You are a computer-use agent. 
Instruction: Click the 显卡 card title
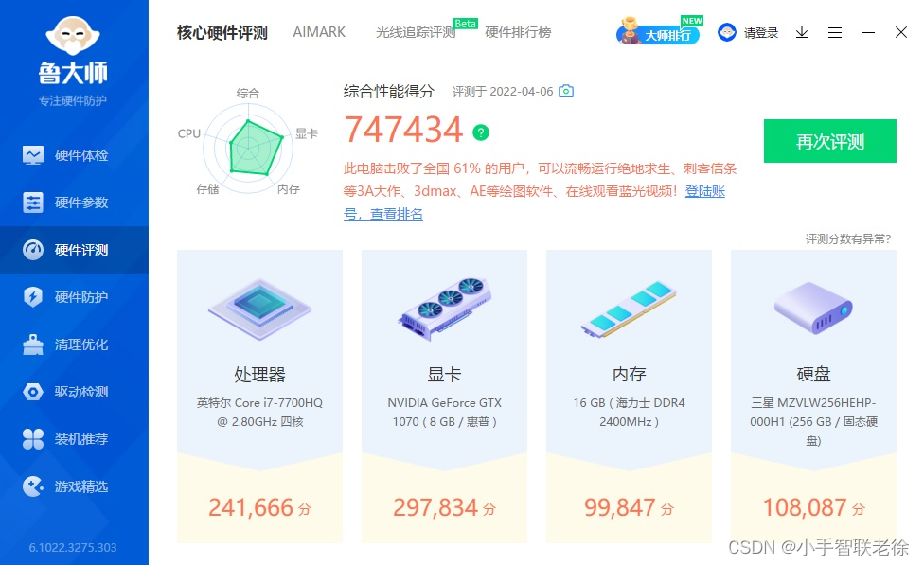(444, 374)
